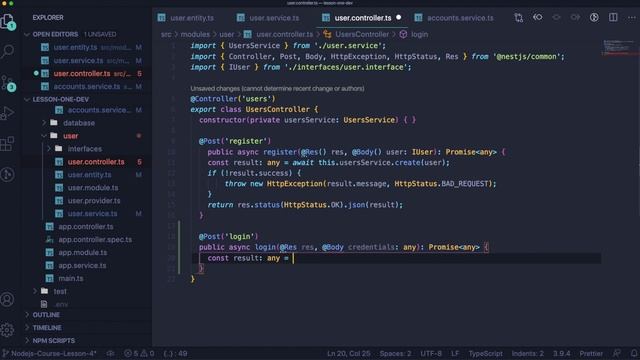Open the GitLens icon in activity bar

8,175
